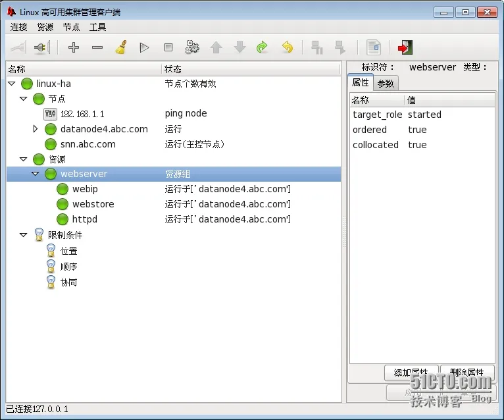Click the disconnect plug toolbar icon

pos(42,47)
